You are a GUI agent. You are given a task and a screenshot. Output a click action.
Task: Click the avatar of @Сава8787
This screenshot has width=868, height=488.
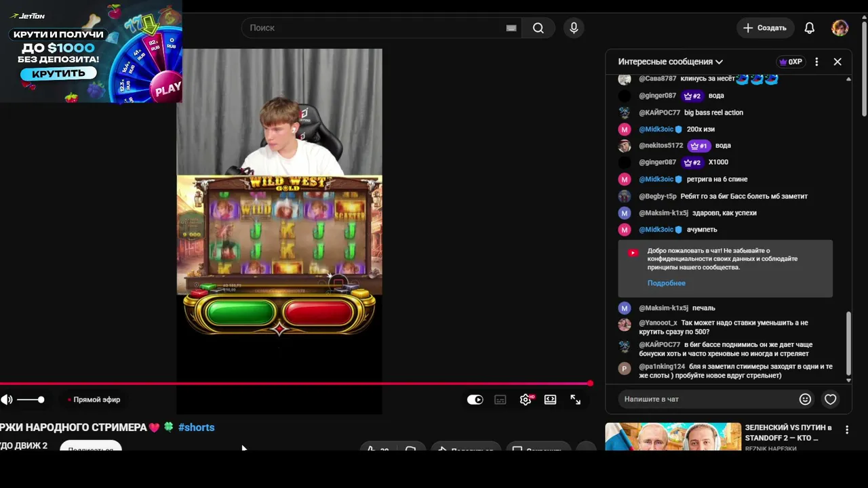(625, 79)
